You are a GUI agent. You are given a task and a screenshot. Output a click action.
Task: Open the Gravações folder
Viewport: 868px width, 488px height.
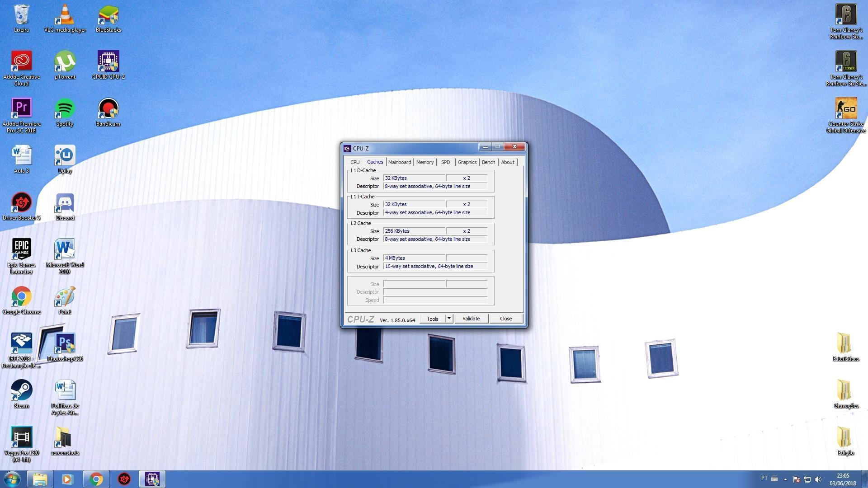[846, 394]
